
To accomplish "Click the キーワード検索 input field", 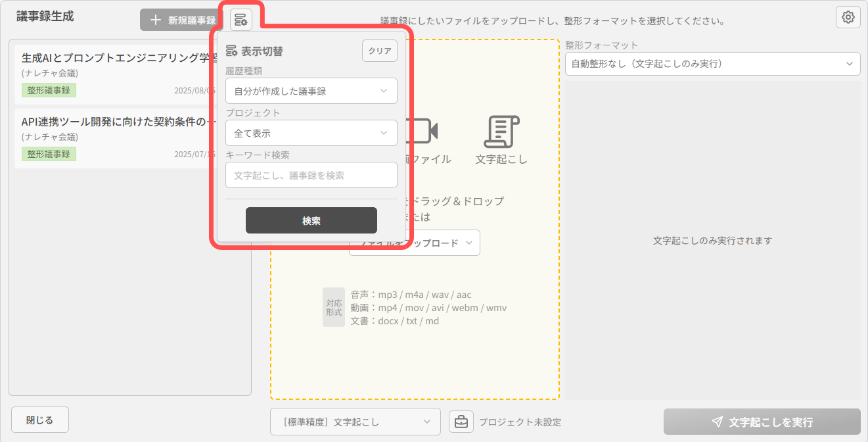I will tap(311, 175).
